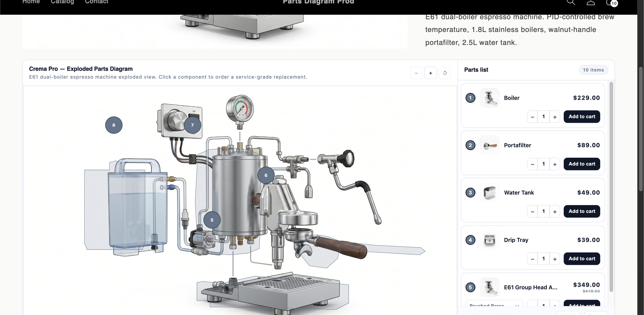Click number badge 2 in parts list
The image size is (644, 315).
coord(470,145)
